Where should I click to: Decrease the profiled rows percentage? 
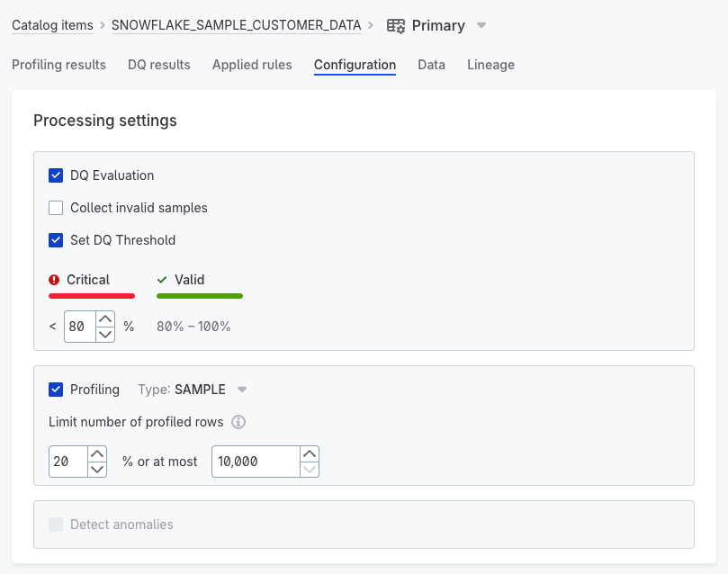[97, 469]
